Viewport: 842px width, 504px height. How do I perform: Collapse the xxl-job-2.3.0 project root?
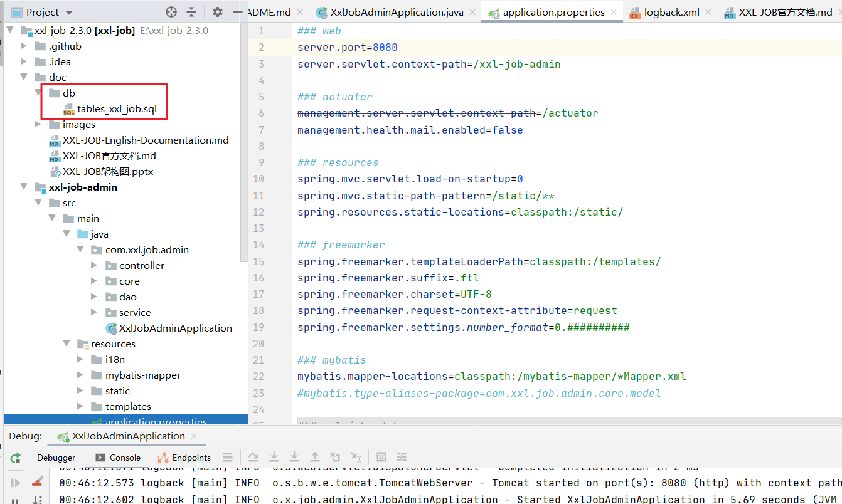click(x=10, y=30)
